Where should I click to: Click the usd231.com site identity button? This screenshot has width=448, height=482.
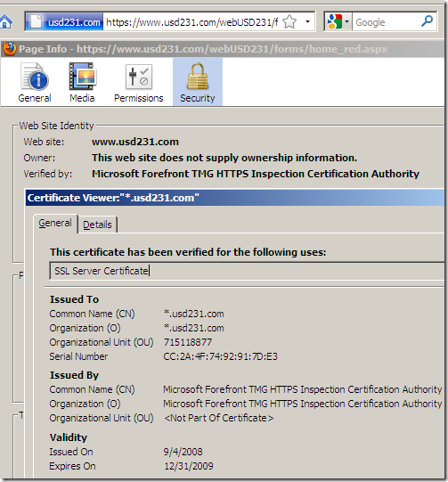[x=64, y=21]
